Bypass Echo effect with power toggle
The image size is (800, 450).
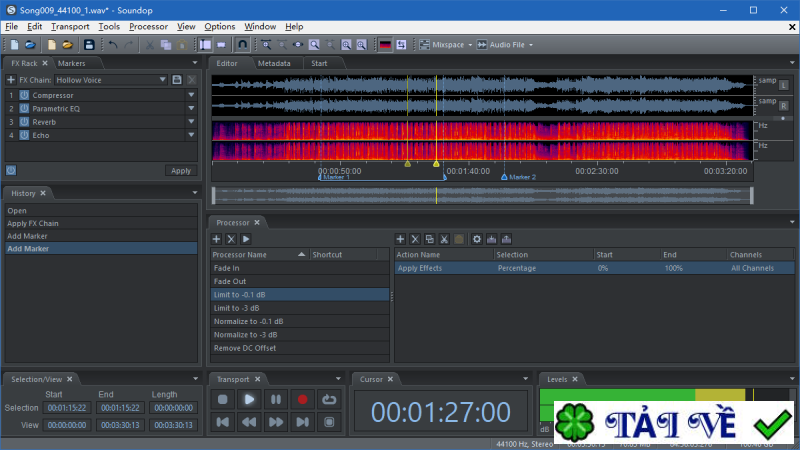[24, 135]
